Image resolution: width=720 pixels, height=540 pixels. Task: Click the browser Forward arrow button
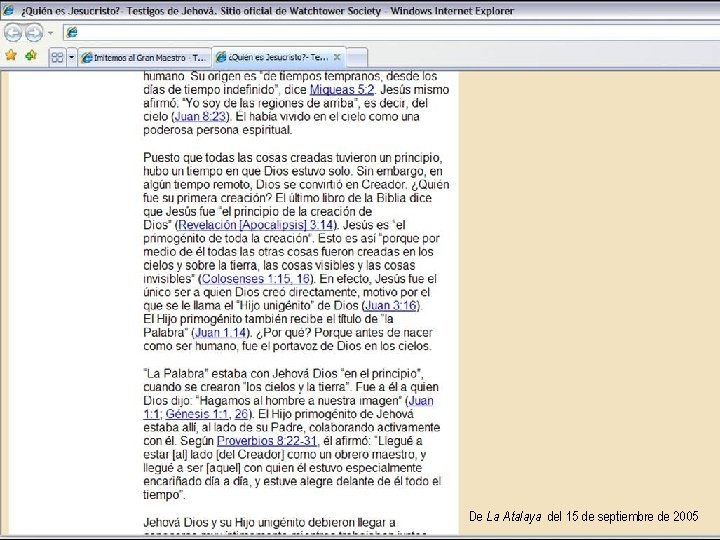pyautogui.click(x=34, y=33)
